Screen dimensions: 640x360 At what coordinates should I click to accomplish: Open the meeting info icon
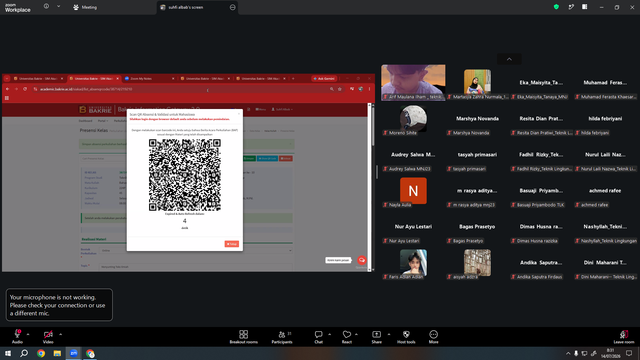pyautogui.click(x=46, y=7)
